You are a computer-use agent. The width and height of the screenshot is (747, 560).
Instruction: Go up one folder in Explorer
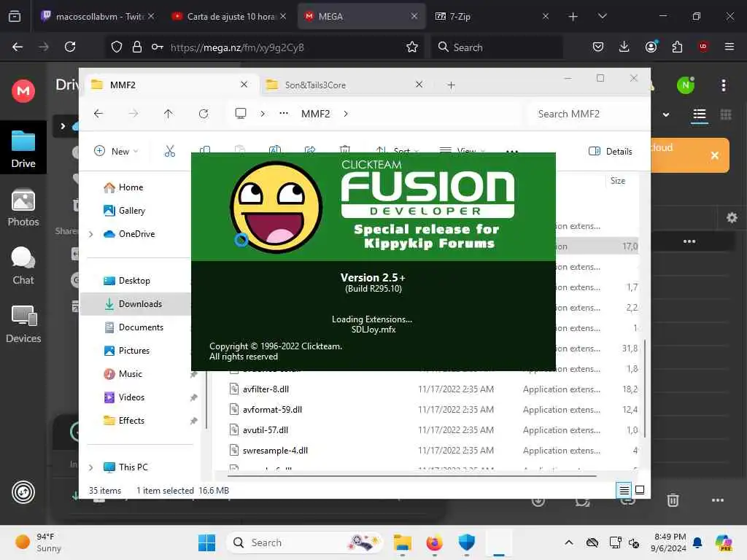coord(169,113)
